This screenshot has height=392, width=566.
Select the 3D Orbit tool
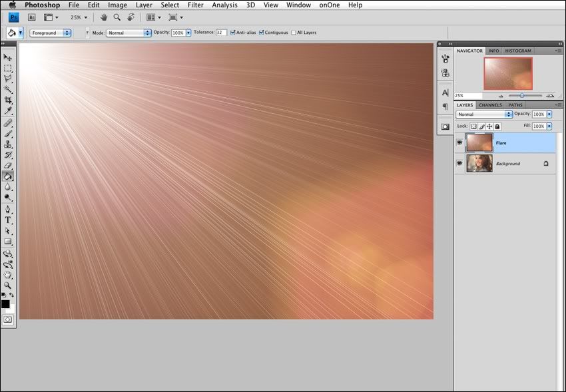[x=7, y=265]
